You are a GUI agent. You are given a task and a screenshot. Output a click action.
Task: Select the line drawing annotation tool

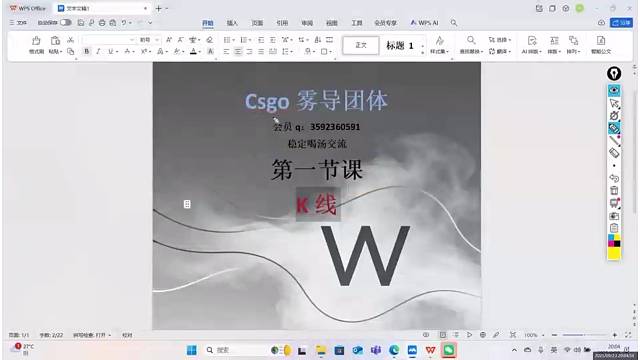(614, 141)
